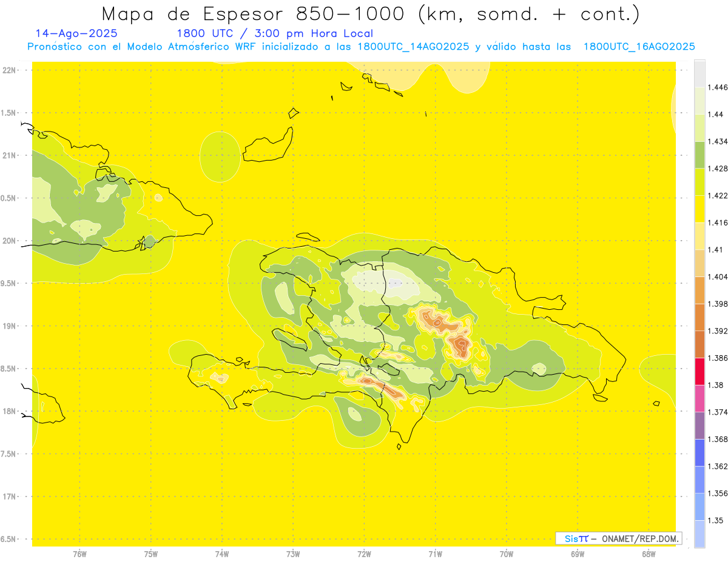Click the 1.356 colorbar value

point(717,493)
